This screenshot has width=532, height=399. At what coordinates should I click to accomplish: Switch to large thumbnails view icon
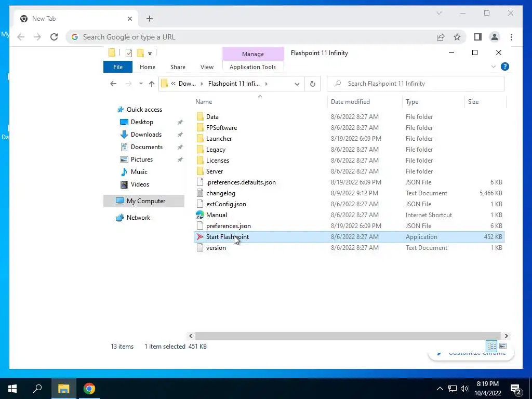pyautogui.click(x=503, y=346)
